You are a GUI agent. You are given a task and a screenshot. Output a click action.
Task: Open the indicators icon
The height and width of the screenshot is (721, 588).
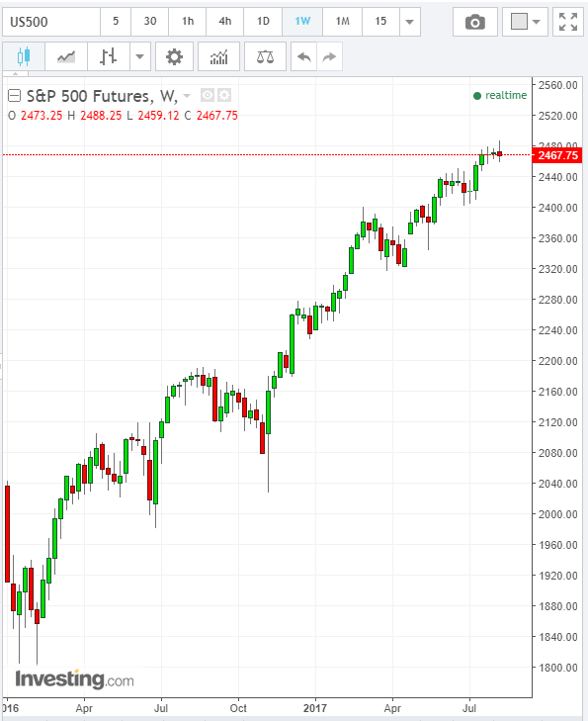[x=218, y=56]
